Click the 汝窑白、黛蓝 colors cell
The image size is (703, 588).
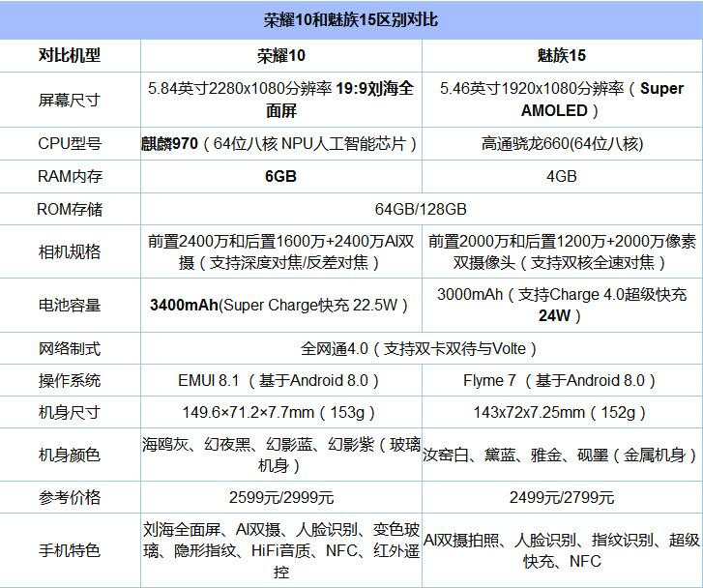pos(562,455)
